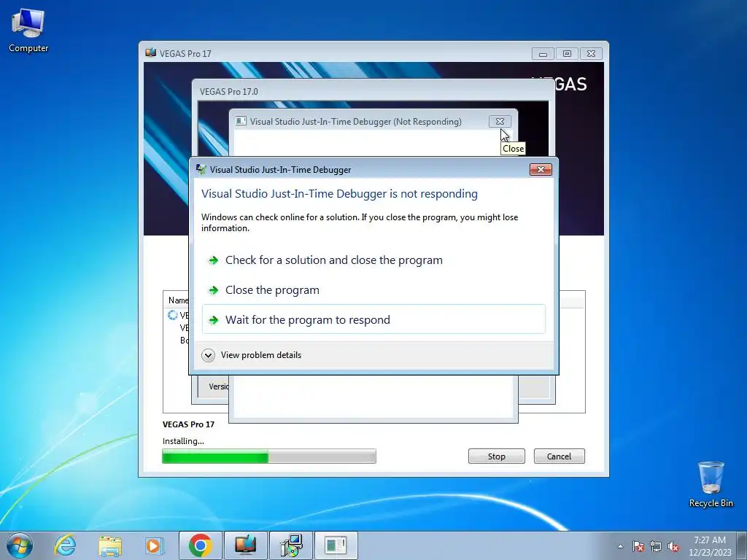
Task: Switch to VEGAS Pro taskbar icon
Action: point(246,545)
